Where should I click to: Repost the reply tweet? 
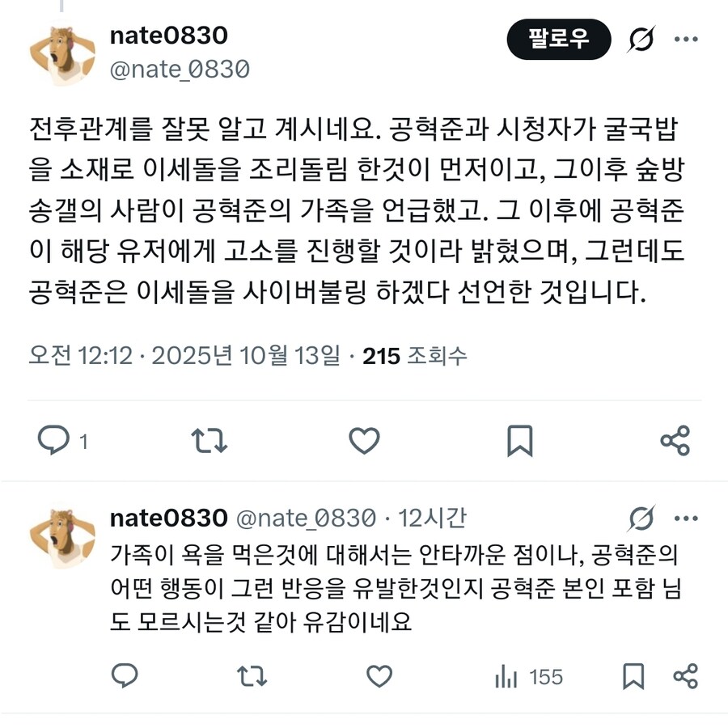point(252,676)
